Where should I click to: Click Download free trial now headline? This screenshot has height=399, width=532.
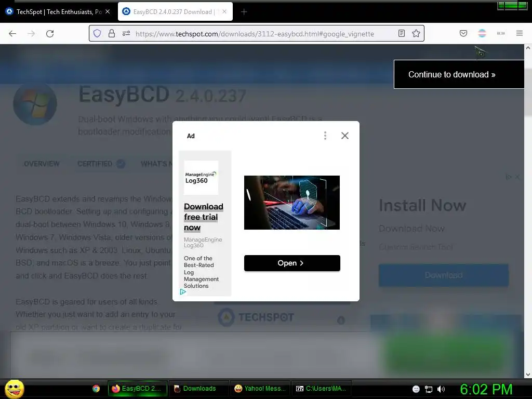[204, 217]
